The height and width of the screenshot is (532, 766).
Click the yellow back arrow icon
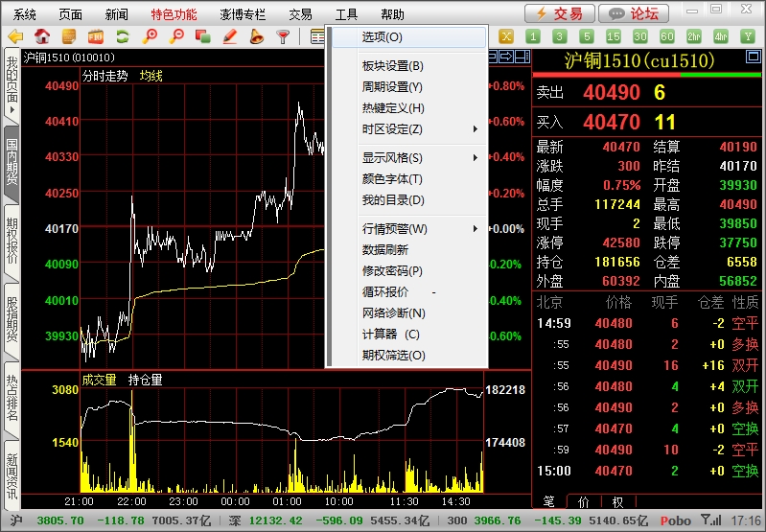coord(14,36)
